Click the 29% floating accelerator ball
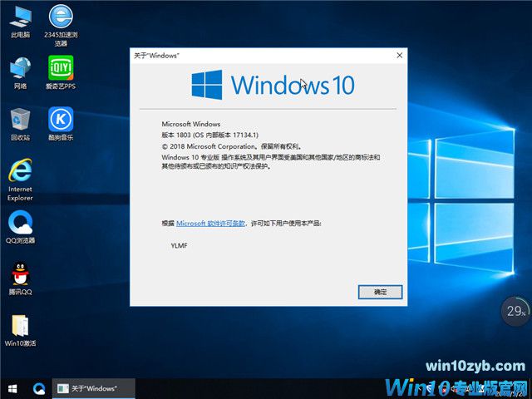Image resolution: width=532 pixels, height=399 pixels. [515, 311]
